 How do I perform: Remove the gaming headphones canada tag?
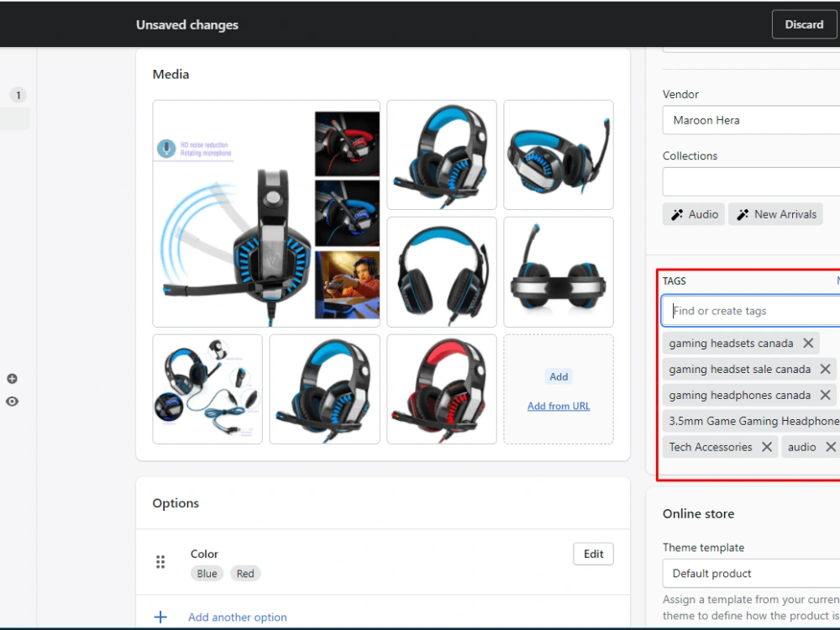point(826,396)
